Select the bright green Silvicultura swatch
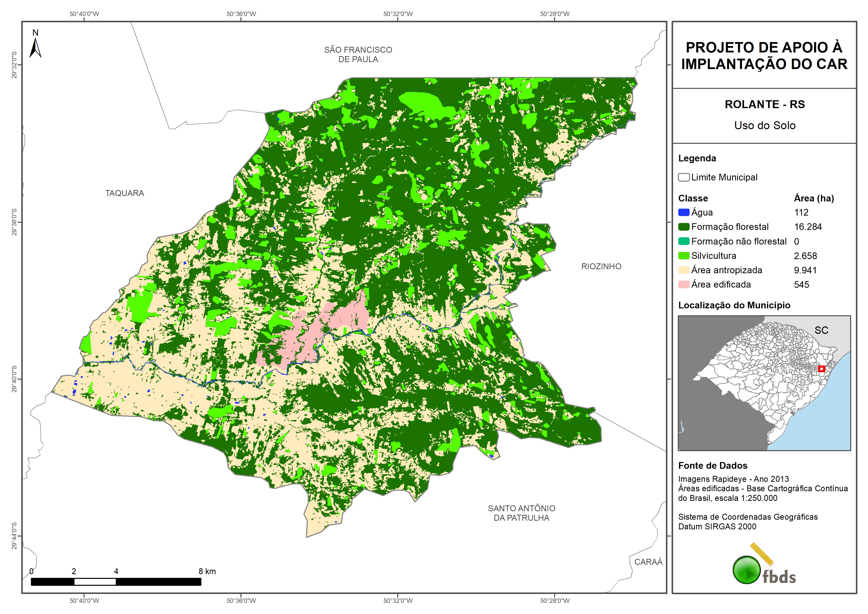The image size is (868, 614). click(683, 255)
